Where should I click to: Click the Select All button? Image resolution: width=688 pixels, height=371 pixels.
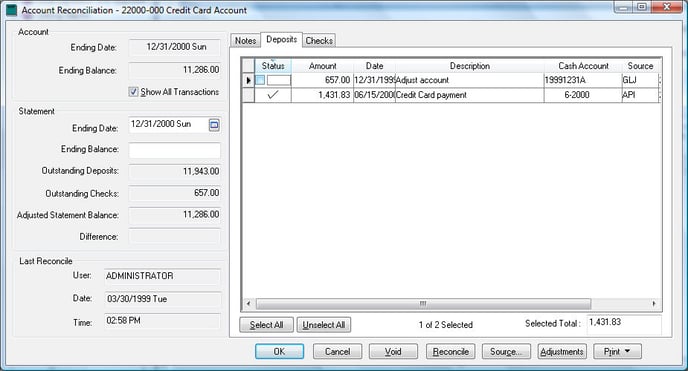(266, 325)
